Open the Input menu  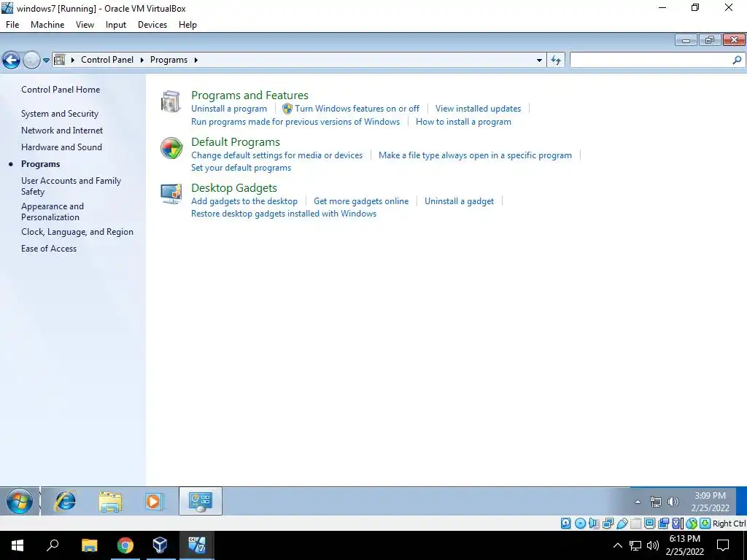coord(116,25)
